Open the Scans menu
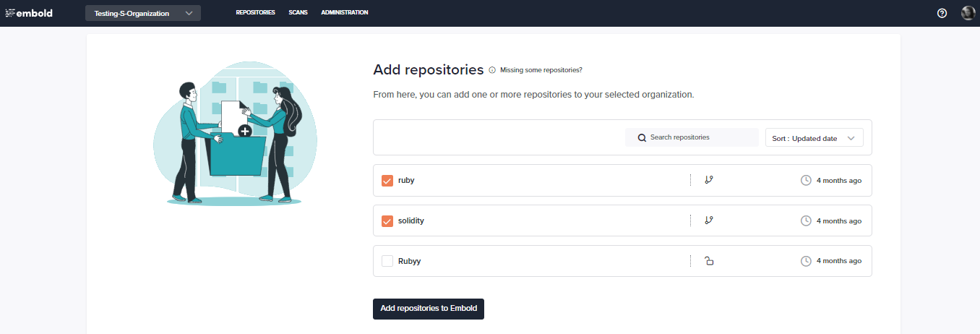The image size is (980, 334). (298, 12)
